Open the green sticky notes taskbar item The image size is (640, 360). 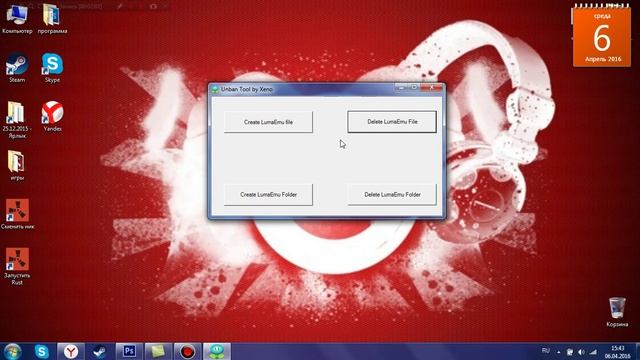[x=158, y=351]
